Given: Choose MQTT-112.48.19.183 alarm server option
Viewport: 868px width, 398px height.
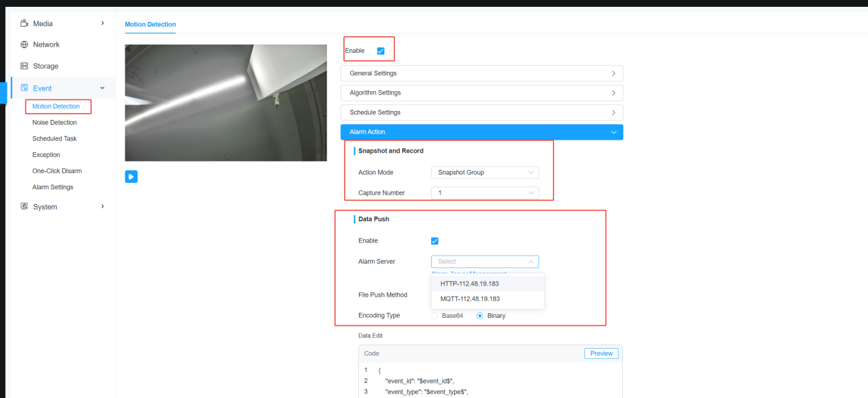Looking at the screenshot, I should coord(488,299).
